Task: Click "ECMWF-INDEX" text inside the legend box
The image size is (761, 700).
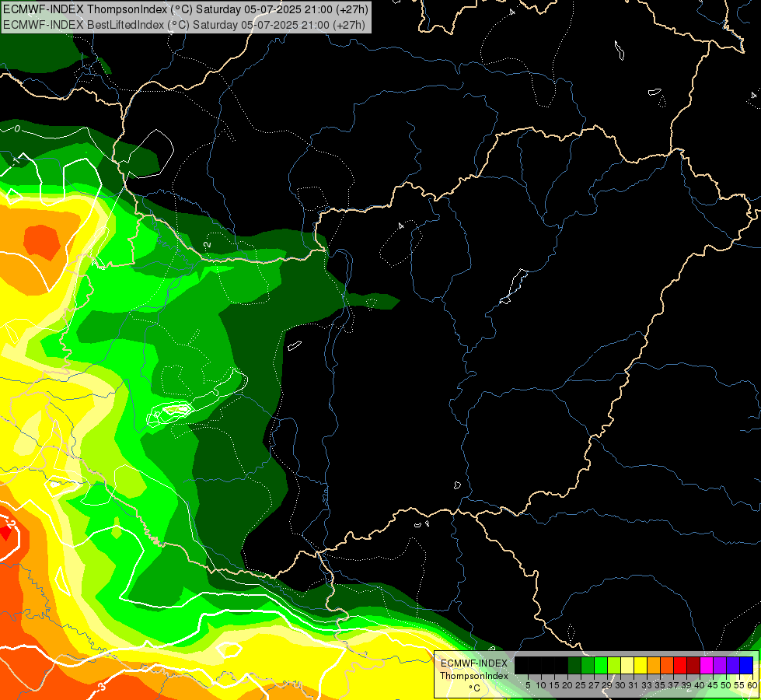Action: pos(474,663)
